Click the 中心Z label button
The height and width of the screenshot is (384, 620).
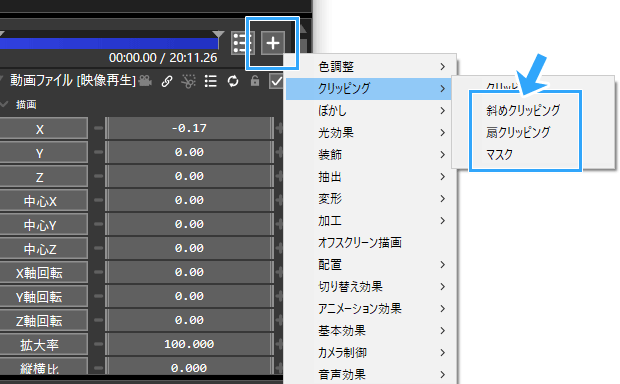(x=43, y=248)
